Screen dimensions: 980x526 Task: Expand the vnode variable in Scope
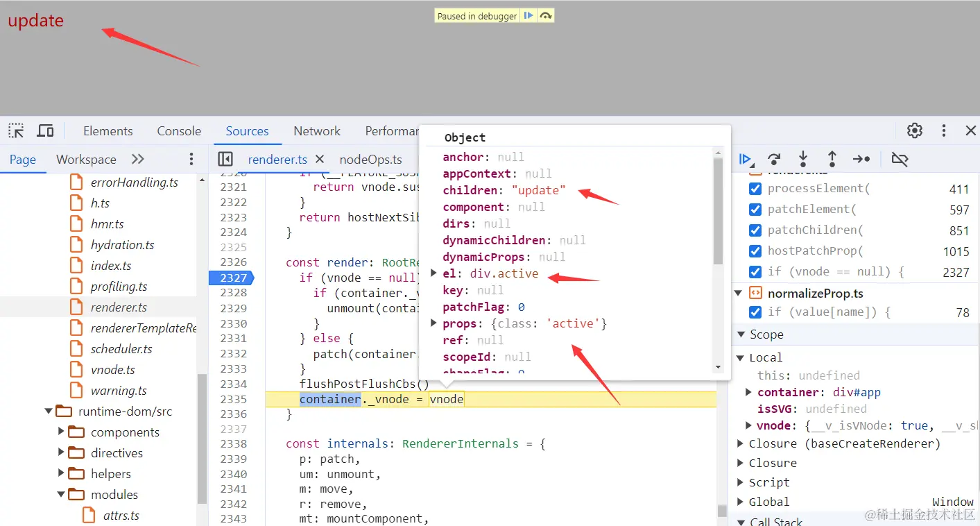(748, 425)
